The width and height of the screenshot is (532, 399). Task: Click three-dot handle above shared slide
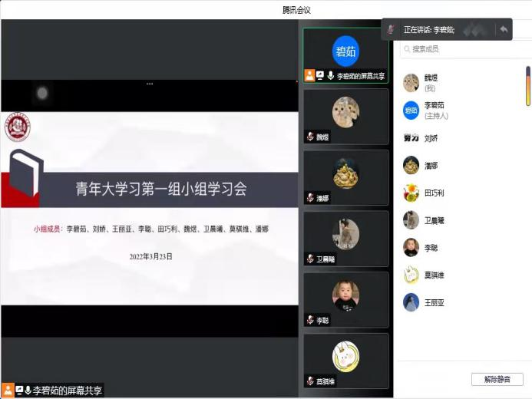pyautogui.click(x=149, y=83)
